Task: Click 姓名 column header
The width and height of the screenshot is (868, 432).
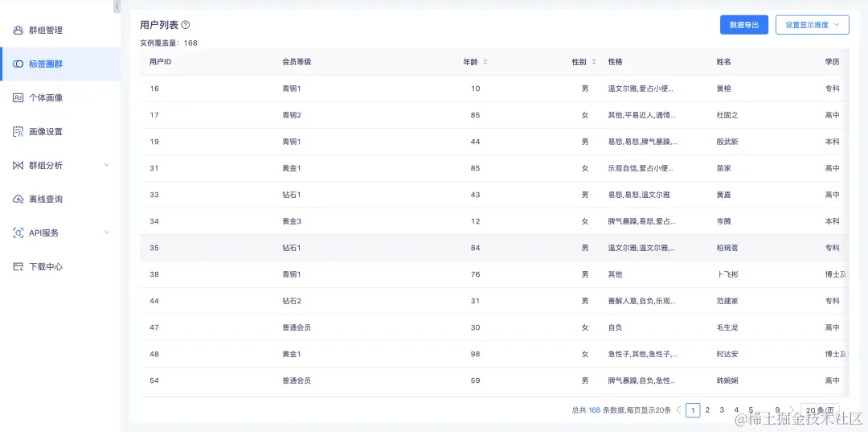Action: click(723, 62)
